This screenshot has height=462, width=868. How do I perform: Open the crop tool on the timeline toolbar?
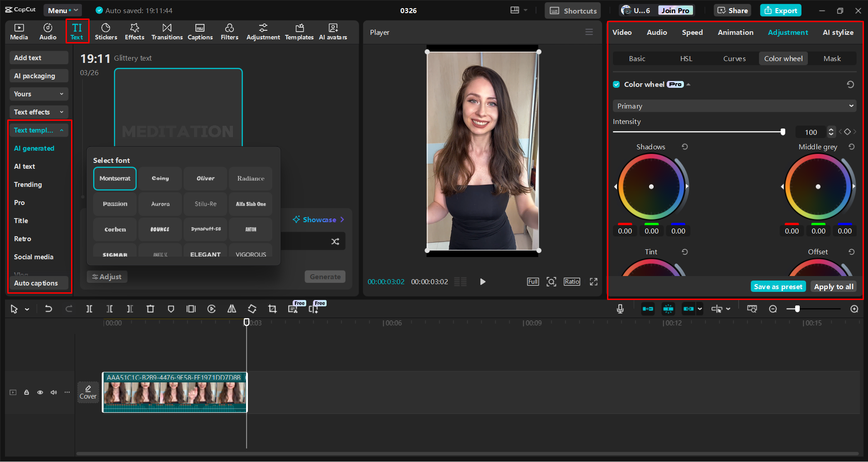click(272, 309)
